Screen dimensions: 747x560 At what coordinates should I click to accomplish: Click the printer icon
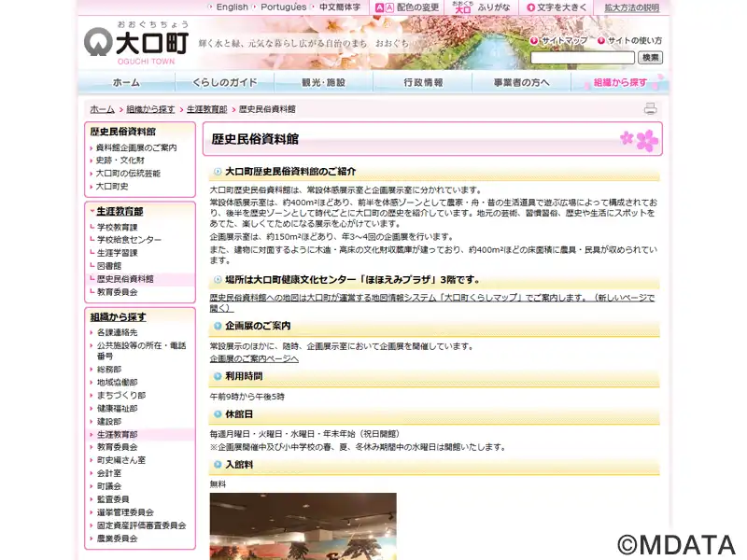point(650,108)
